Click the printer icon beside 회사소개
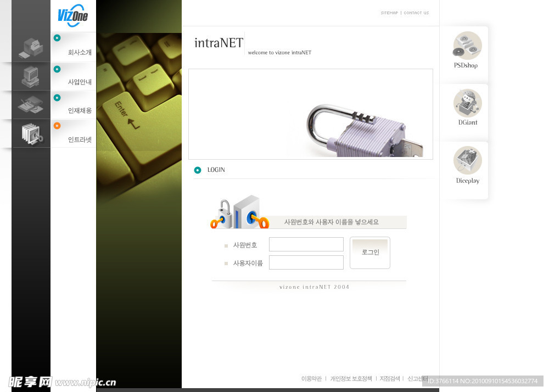This screenshot has width=549, height=392. click(x=31, y=48)
